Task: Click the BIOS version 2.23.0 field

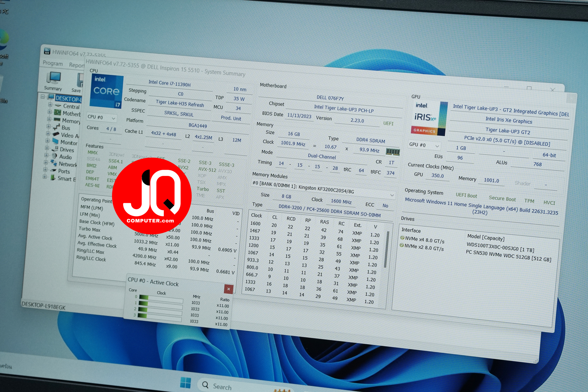Action: (357, 120)
